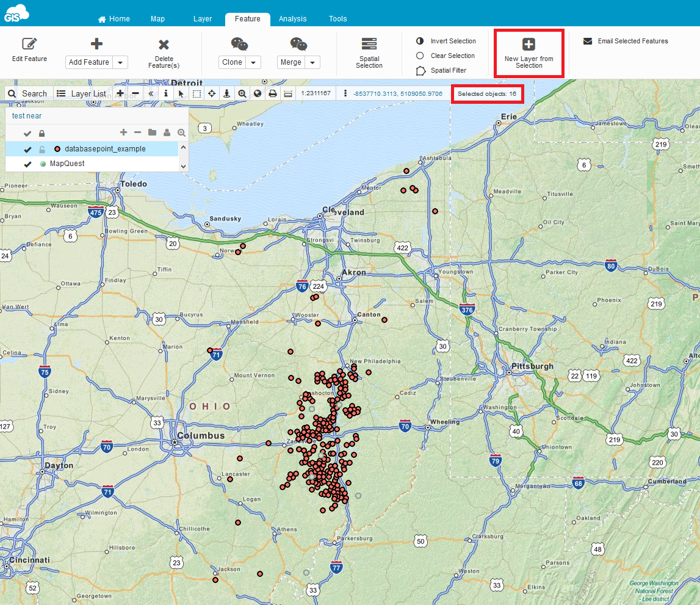This screenshot has width=700, height=605.
Task: Open Spatial Selection tool
Action: [x=369, y=53]
